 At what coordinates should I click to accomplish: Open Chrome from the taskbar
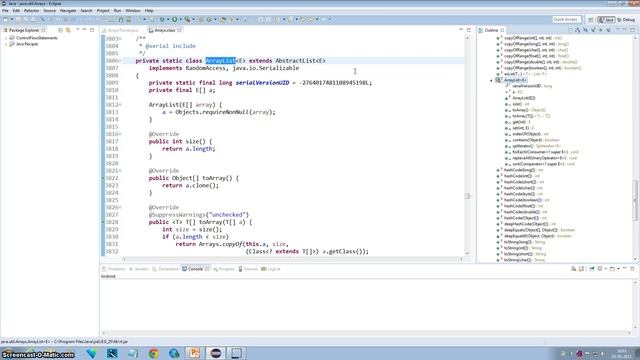click(x=154, y=353)
